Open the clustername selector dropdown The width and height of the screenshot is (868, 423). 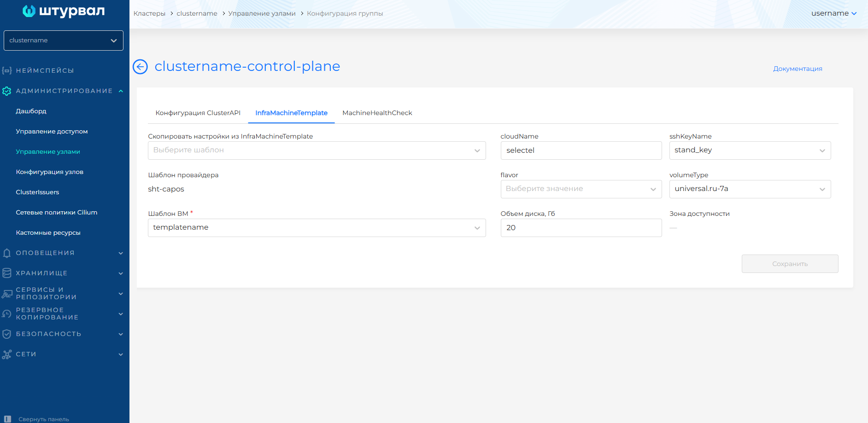click(64, 41)
